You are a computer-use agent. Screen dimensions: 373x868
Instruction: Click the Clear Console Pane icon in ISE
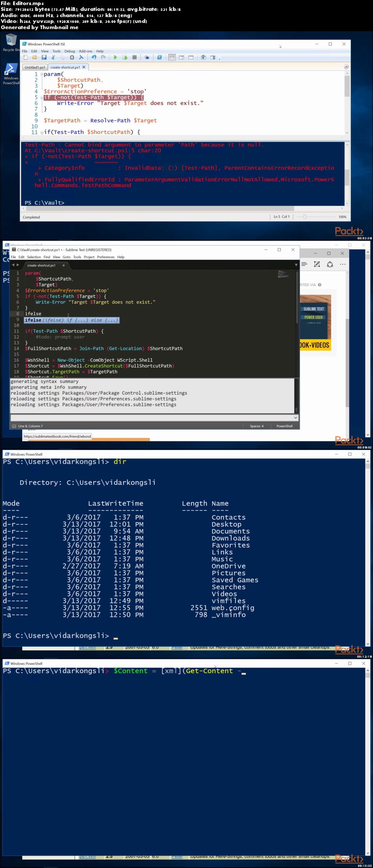tap(81, 57)
